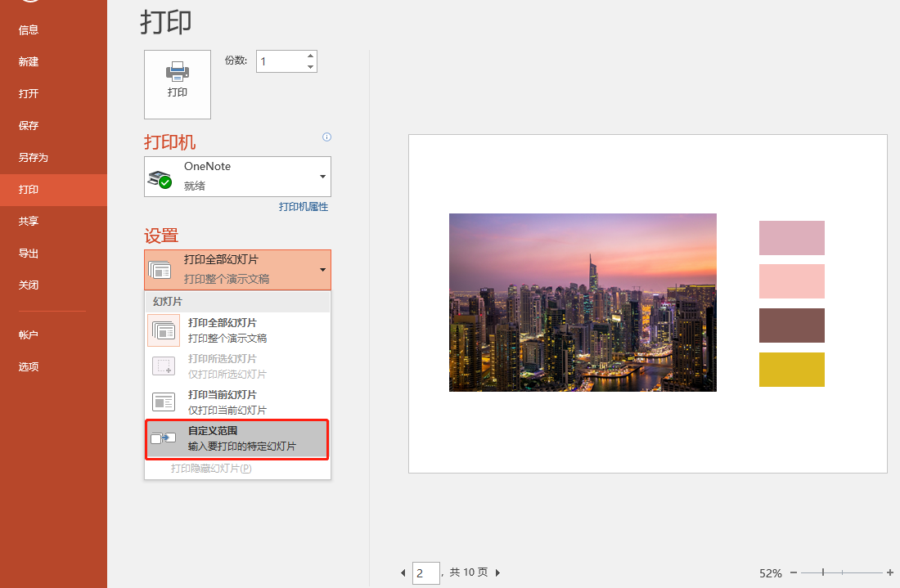Image resolution: width=900 pixels, height=588 pixels.
Task: Decrease copies with the 份数 down arrow
Action: point(310,66)
